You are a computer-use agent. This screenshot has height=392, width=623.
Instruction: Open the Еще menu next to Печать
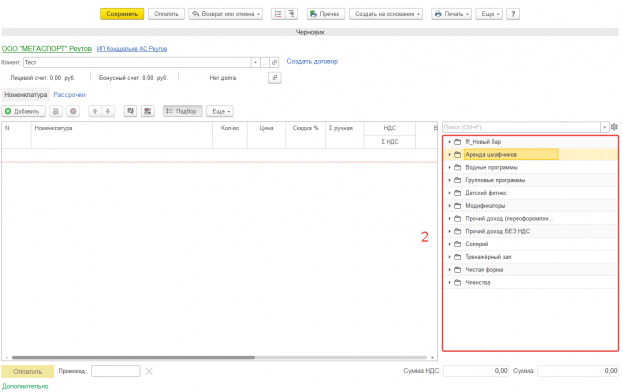490,14
